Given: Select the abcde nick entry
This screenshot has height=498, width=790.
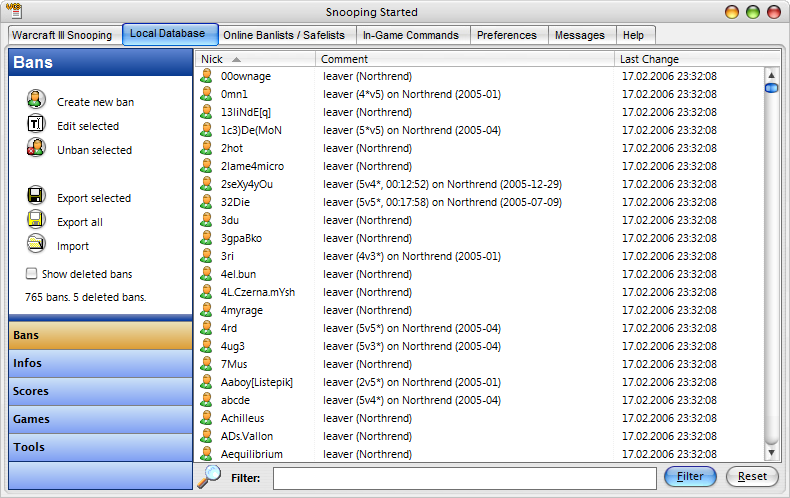Looking at the screenshot, I should (235, 400).
